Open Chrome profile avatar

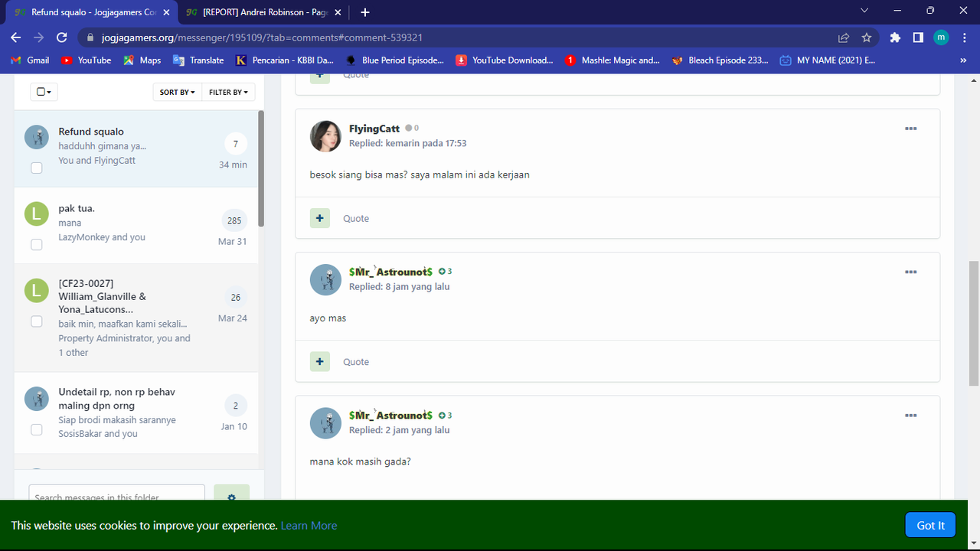coord(941,37)
